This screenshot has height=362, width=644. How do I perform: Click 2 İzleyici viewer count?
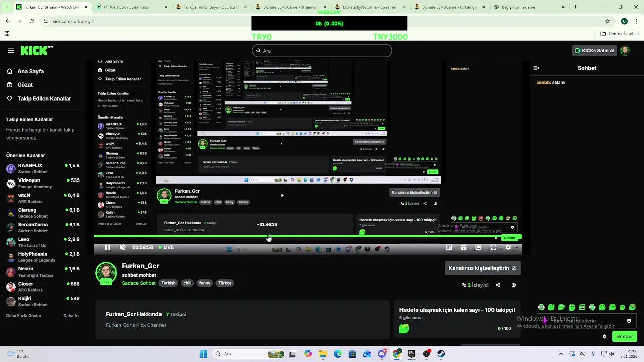click(475, 285)
